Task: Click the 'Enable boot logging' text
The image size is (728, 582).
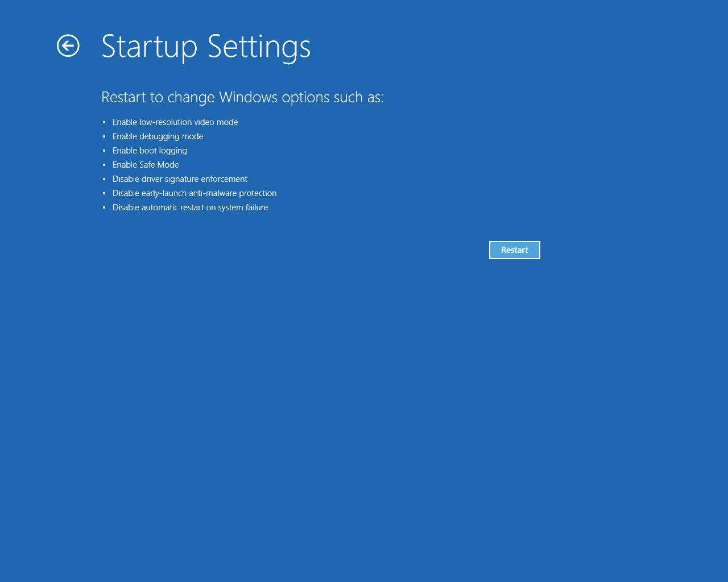Action: [x=150, y=151]
